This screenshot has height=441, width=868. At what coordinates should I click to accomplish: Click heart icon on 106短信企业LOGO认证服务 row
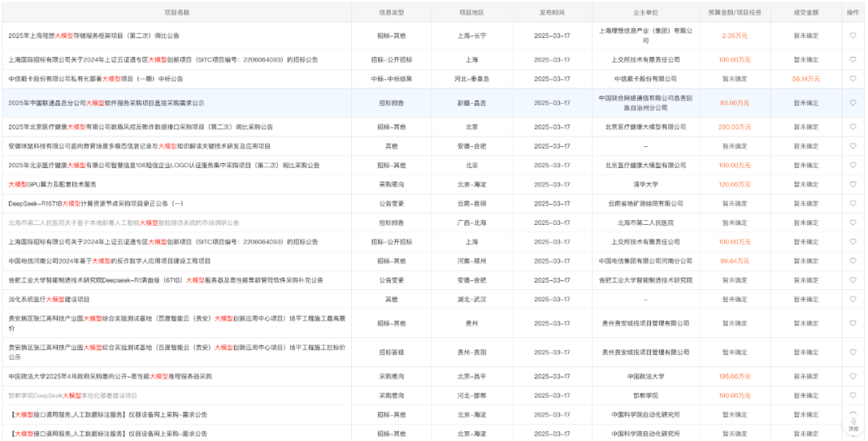pyautogui.click(x=853, y=165)
